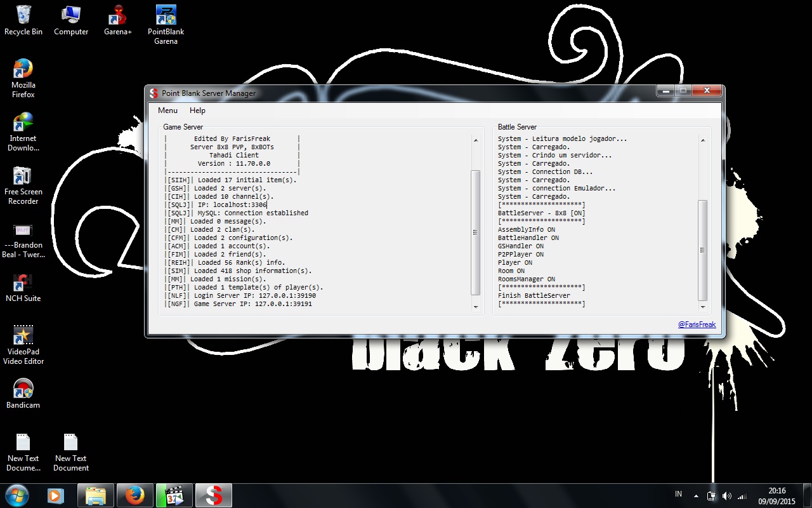Click the 'GSHandler ON' log line
The height and width of the screenshot is (508, 812).
[x=521, y=246]
